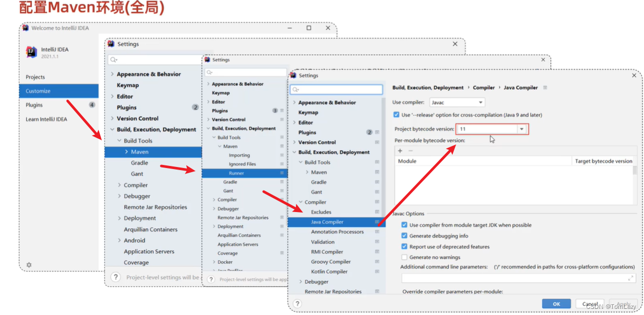
Task: Open the settings gear icon in Welcome window
Action: 28,264
